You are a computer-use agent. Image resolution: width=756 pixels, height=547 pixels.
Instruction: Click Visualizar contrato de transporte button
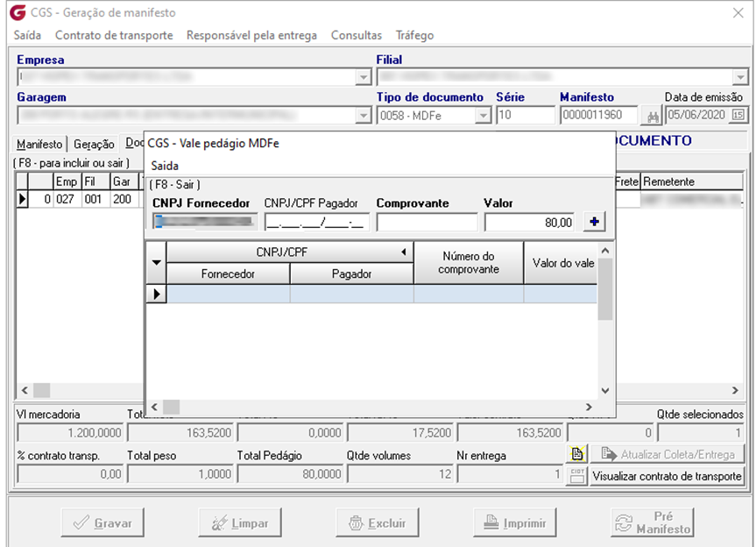(x=667, y=476)
